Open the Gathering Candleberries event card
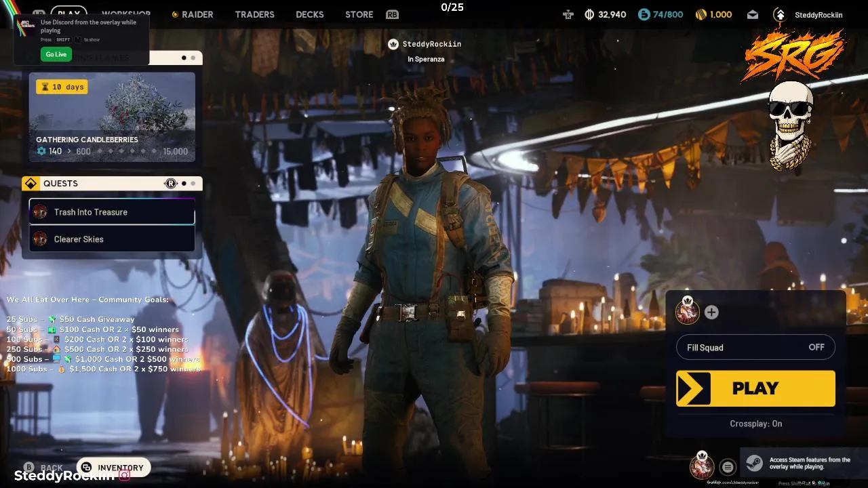The width and height of the screenshot is (868, 488). (x=112, y=117)
